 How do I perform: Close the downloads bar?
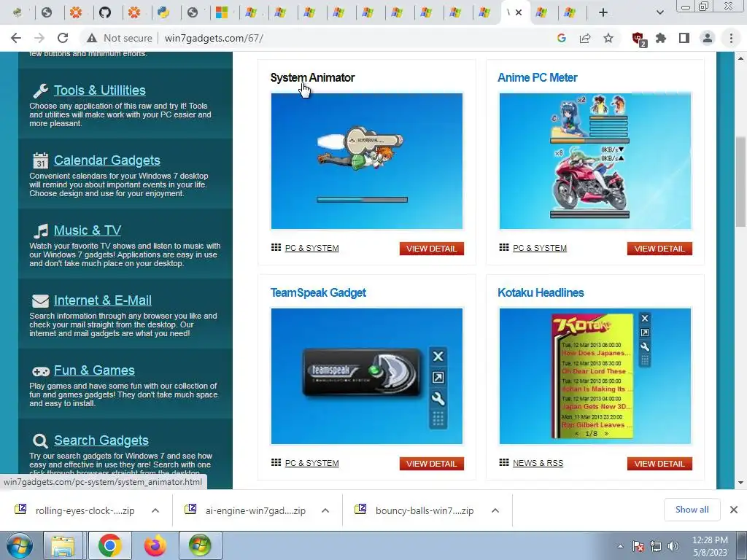tap(734, 510)
